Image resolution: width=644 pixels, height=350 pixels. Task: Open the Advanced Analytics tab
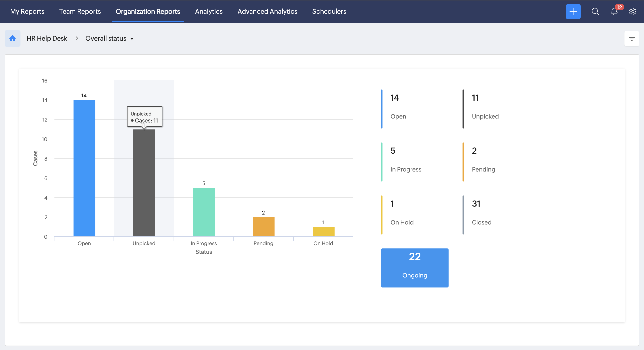[267, 11]
